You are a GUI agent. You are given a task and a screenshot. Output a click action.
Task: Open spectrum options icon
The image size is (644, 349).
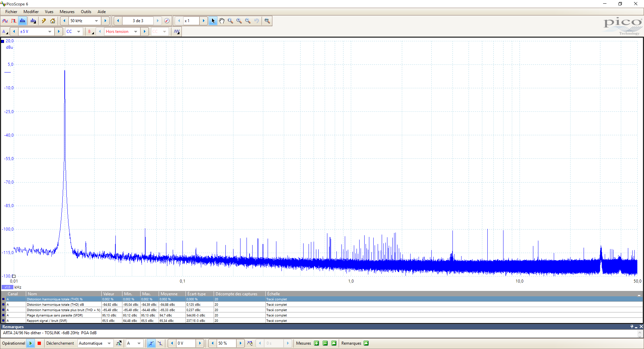tap(33, 21)
